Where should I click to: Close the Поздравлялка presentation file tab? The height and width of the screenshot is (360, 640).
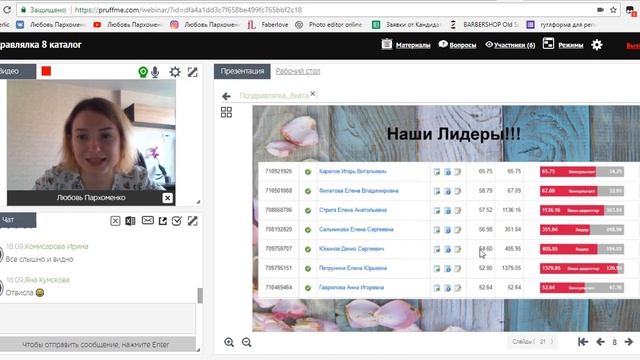[313, 93]
